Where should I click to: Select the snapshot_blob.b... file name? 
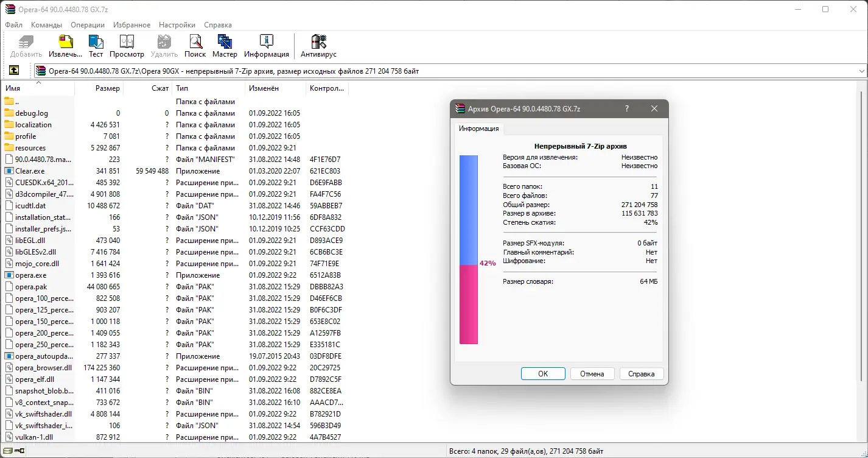coord(44,391)
